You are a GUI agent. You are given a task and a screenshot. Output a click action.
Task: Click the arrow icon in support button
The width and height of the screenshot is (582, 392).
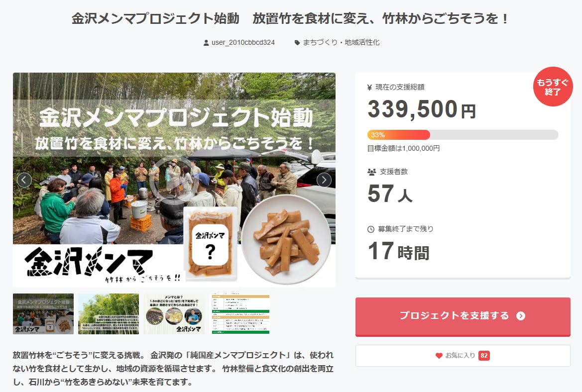click(521, 316)
